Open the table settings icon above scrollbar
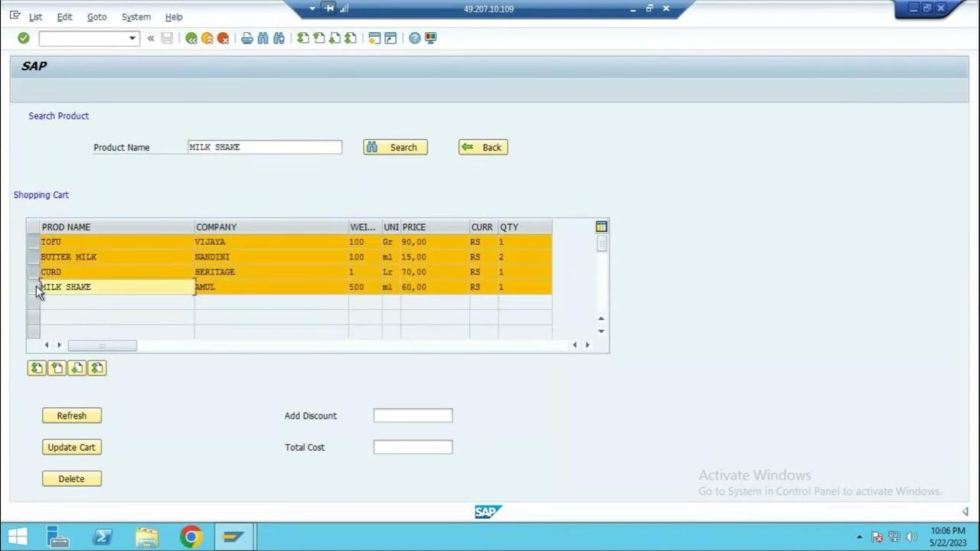Image resolution: width=980 pixels, height=551 pixels. pyautogui.click(x=602, y=227)
